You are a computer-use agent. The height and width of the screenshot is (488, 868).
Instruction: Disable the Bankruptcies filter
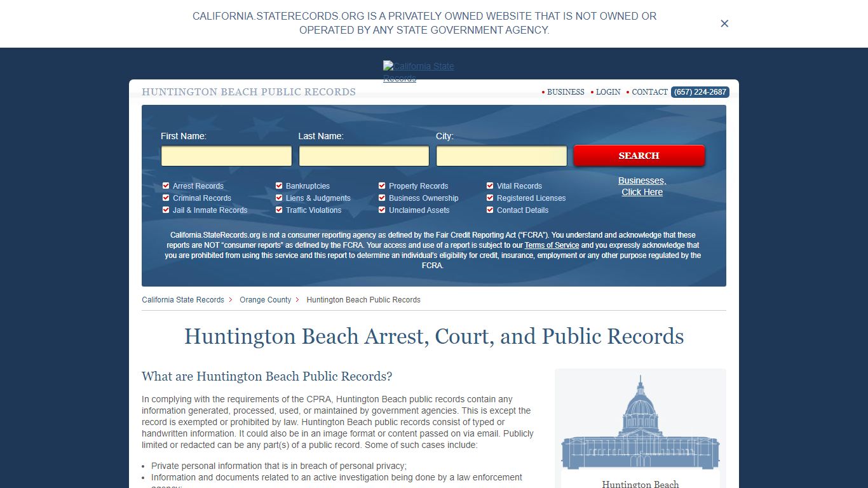[x=279, y=186]
